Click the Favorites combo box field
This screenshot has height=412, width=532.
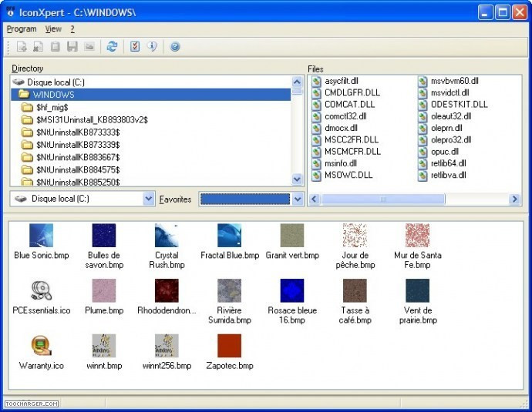245,199
